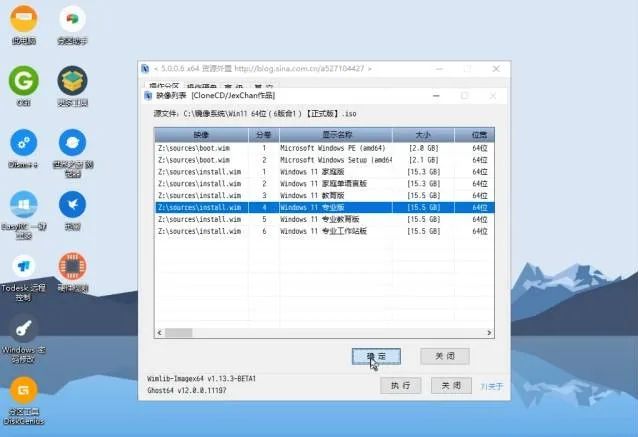Image resolution: width=638 pixels, height=437 pixels.
Task: Select the Microsoft Windows PE (amd64) row
Action: coord(325,148)
